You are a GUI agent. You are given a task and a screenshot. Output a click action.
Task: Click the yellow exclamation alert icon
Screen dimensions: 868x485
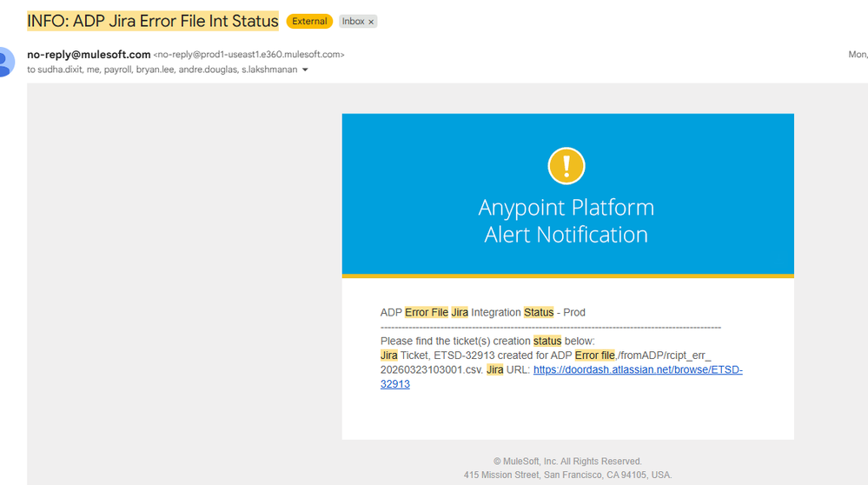tap(566, 165)
